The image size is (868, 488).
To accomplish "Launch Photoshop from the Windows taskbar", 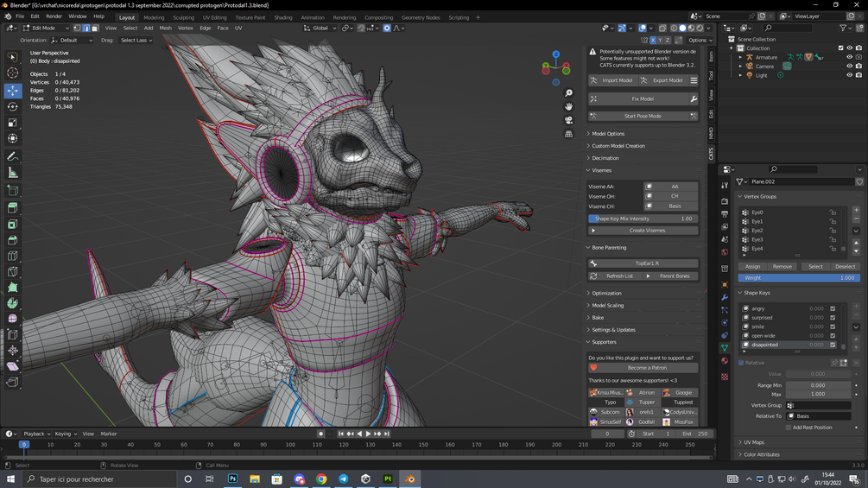I will (232, 478).
